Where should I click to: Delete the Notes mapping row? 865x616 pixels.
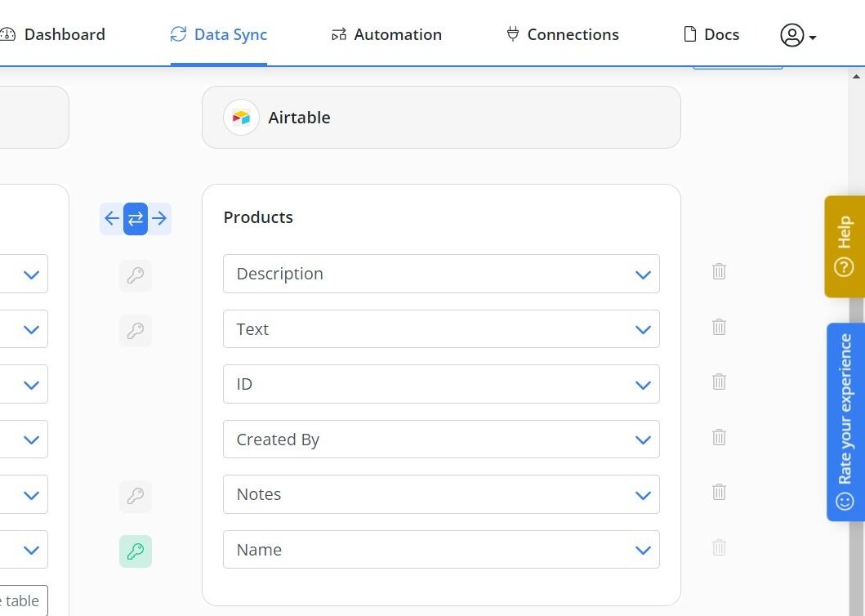719,492
